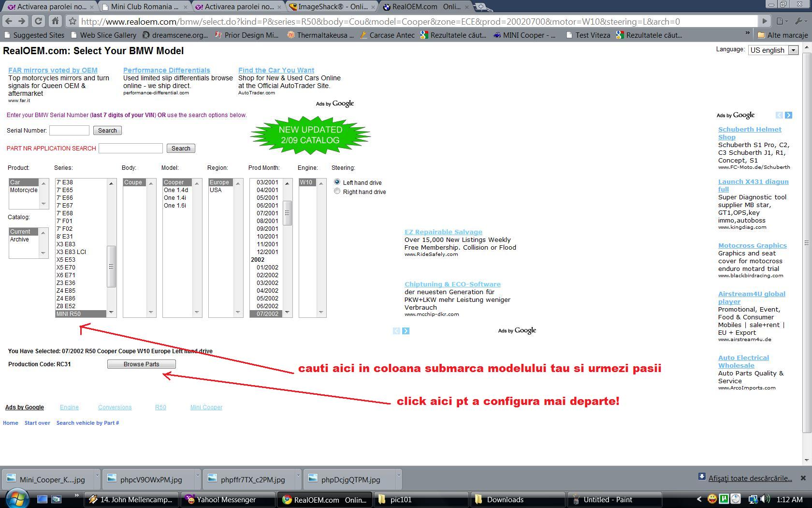
Task: Select Left hand drive steering
Action: (337, 182)
